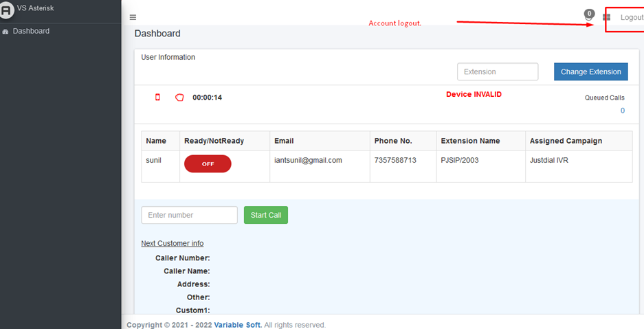Click the email cell iantsunil@gmail.com

pyautogui.click(x=308, y=160)
